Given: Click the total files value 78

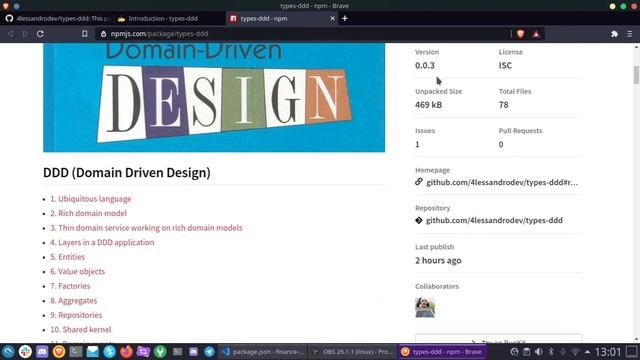Looking at the screenshot, I should (x=503, y=105).
